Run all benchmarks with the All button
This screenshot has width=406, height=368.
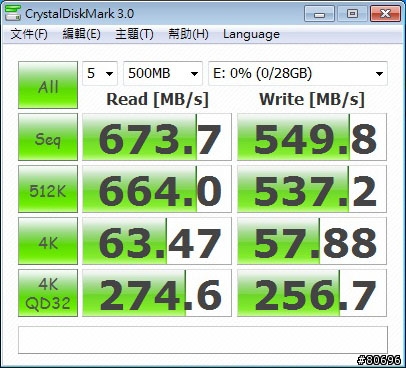pos(48,85)
